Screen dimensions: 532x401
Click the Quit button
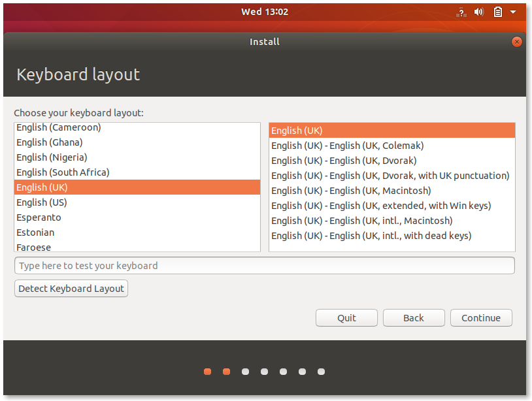click(346, 317)
